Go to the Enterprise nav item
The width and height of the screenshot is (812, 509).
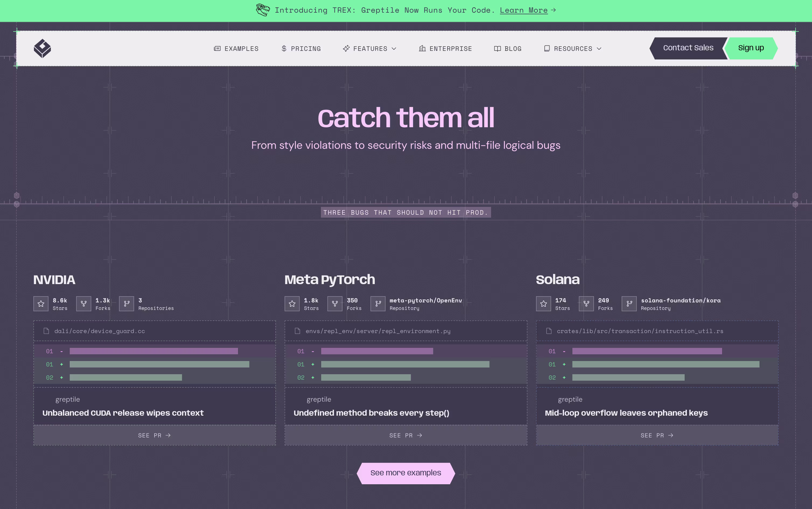445,48
